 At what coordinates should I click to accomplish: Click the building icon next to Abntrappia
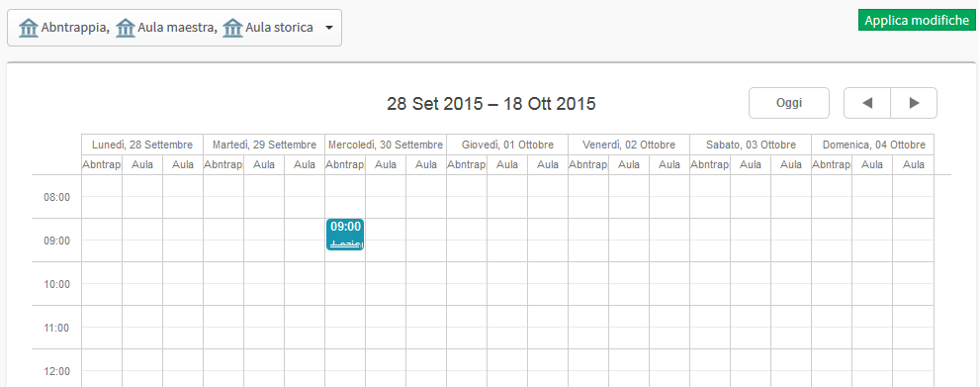(29, 28)
